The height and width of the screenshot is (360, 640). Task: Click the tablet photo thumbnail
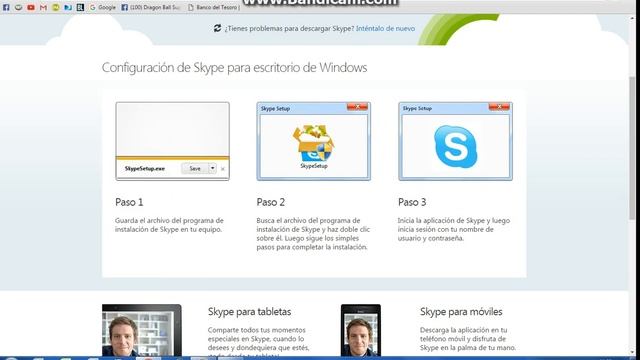pyautogui.click(x=142, y=330)
